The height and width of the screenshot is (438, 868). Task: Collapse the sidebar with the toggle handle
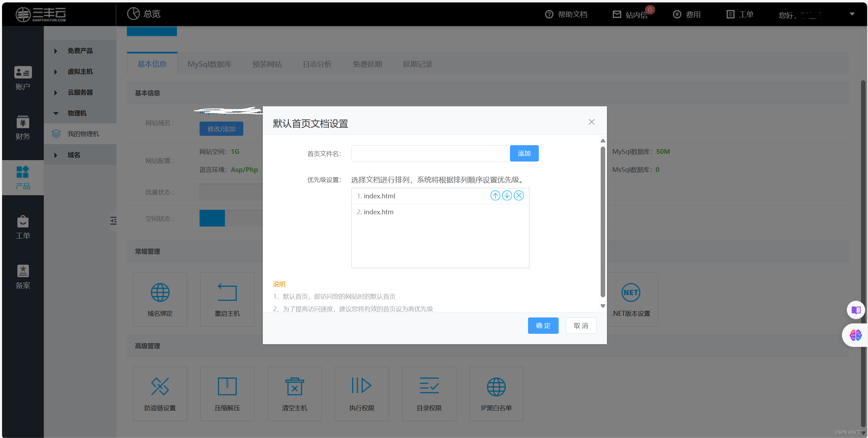[113, 221]
